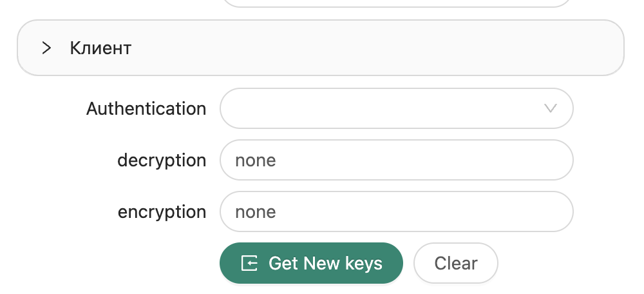This screenshot has height=294, width=644.
Task: Click the Клиент panel header text
Action: [x=100, y=48]
